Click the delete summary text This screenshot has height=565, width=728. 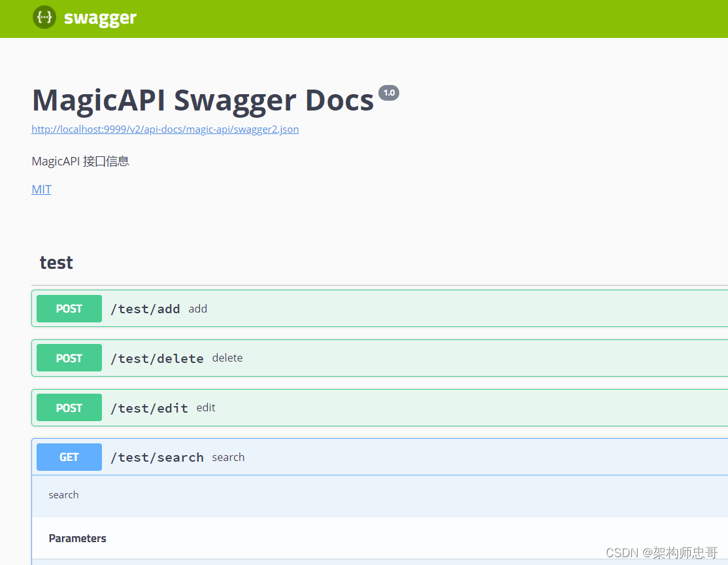227,358
